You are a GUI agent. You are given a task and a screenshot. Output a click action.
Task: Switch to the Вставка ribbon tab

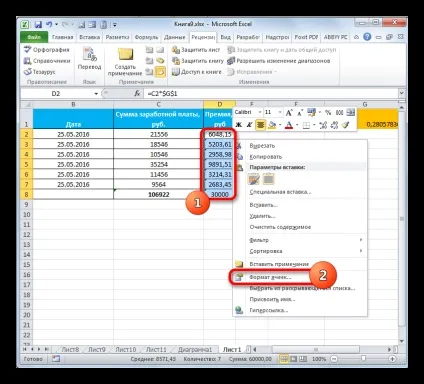coord(89,37)
